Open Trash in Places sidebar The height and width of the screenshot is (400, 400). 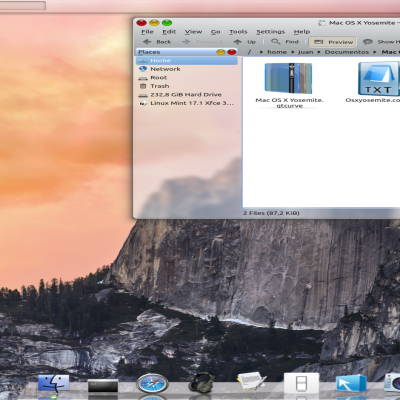coord(187,86)
